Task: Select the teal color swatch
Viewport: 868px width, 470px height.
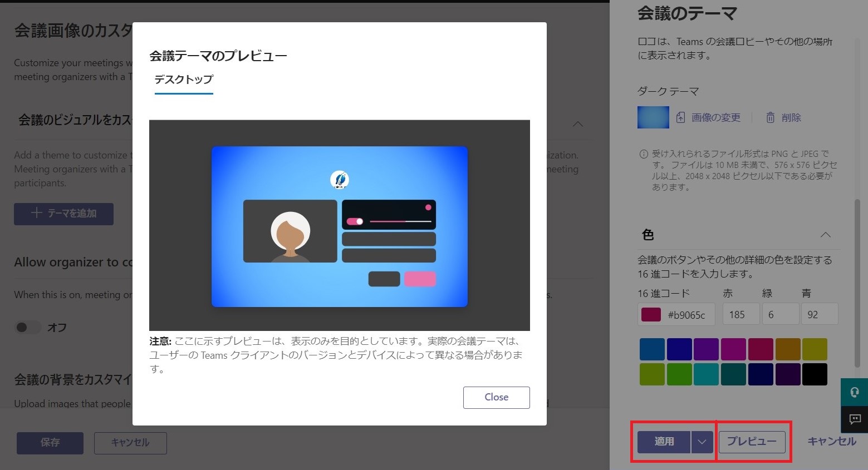Action: click(x=706, y=374)
